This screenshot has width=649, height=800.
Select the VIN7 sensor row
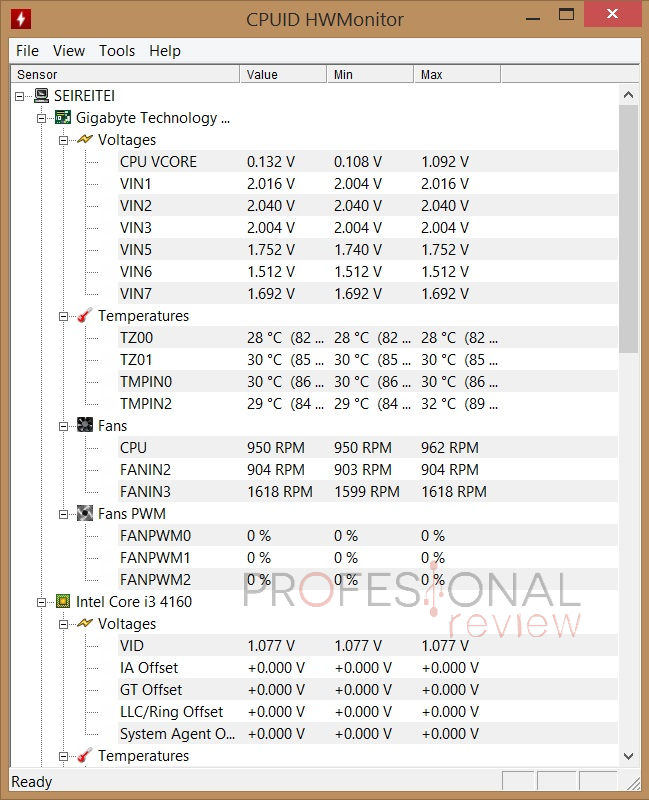367,293
